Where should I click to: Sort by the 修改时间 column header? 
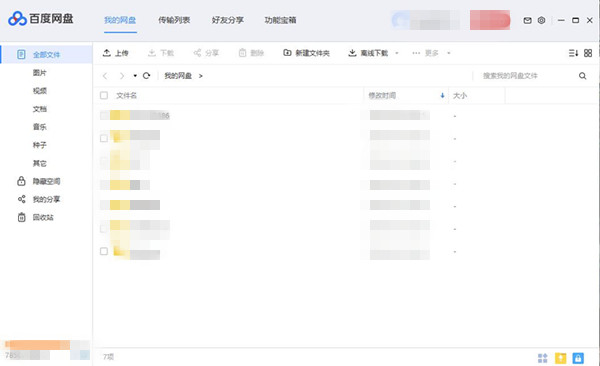382,96
